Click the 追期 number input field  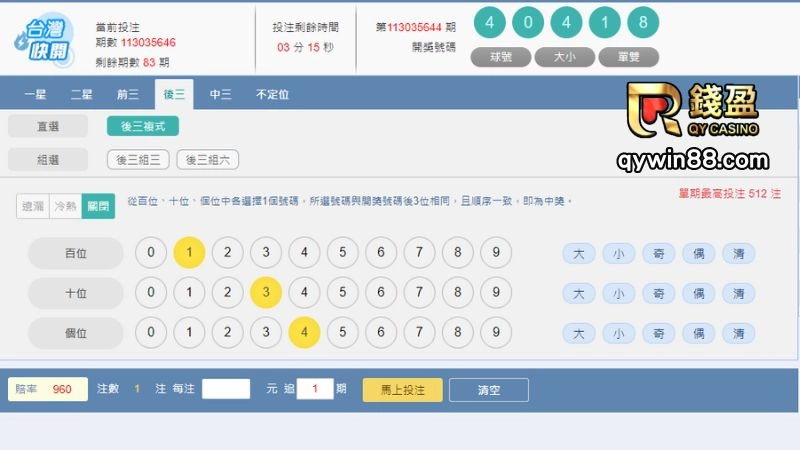coord(314,389)
